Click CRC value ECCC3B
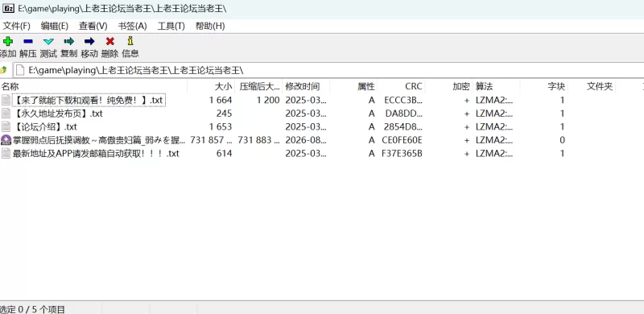 tap(403, 100)
